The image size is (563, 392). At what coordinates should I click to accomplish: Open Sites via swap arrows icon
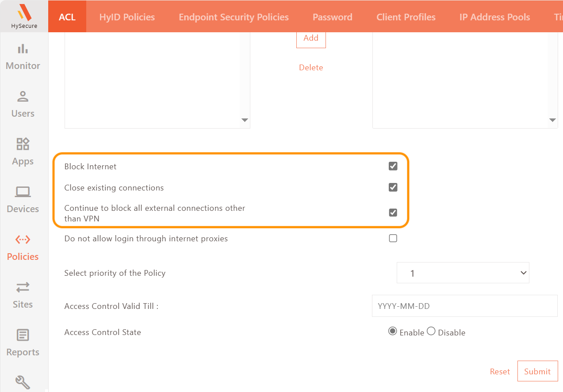click(x=23, y=287)
